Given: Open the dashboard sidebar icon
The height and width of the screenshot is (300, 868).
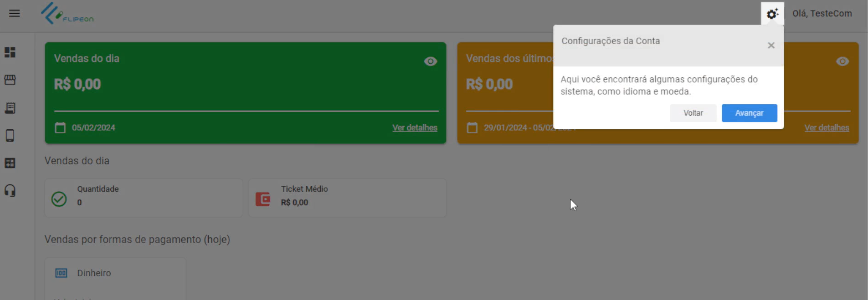Looking at the screenshot, I should point(10,52).
